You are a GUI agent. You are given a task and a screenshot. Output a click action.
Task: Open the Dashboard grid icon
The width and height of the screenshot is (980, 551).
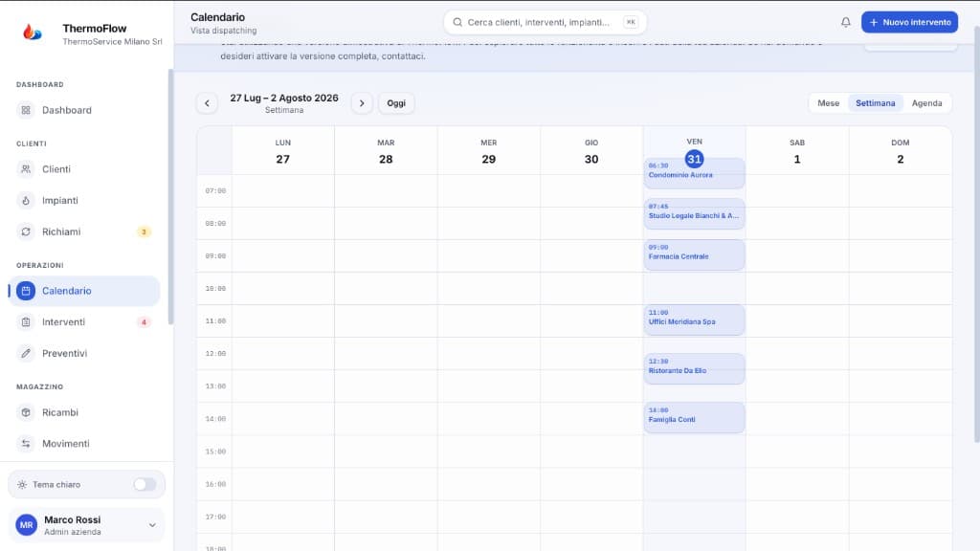pyautogui.click(x=26, y=110)
